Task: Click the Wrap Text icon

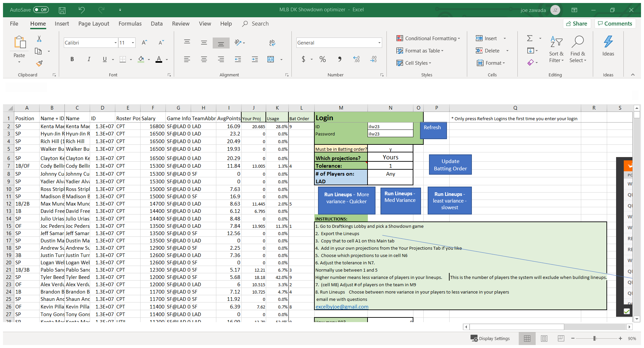Action: tap(272, 43)
